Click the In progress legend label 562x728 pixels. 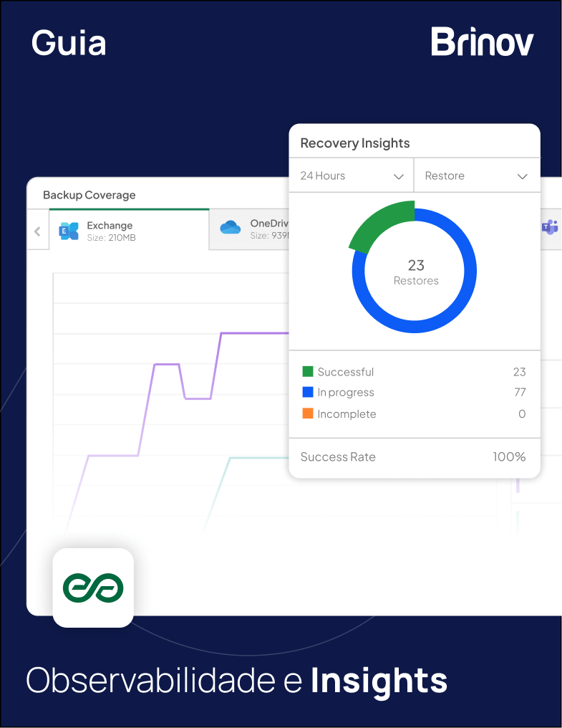coord(346,393)
